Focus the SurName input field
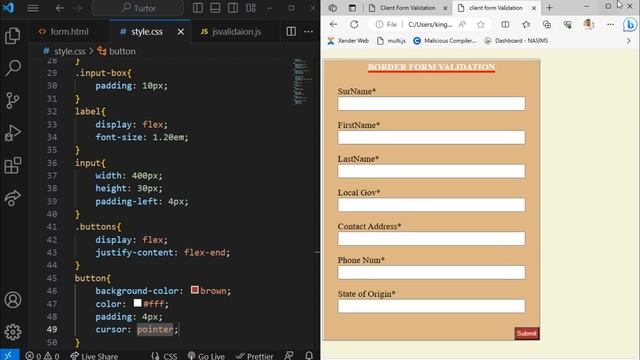640x360 pixels. pyautogui.click(x=431, y=104)
